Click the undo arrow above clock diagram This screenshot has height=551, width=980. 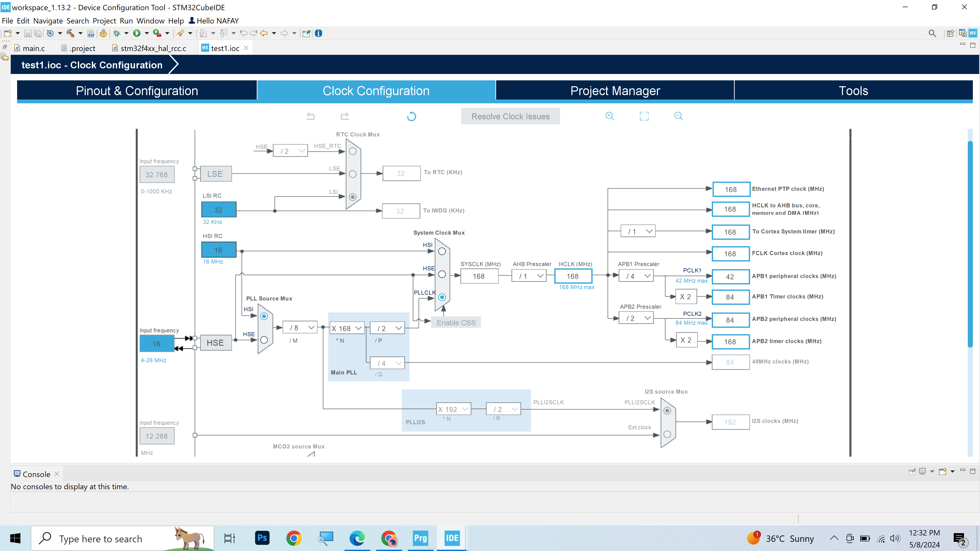[x=310, y=116]
